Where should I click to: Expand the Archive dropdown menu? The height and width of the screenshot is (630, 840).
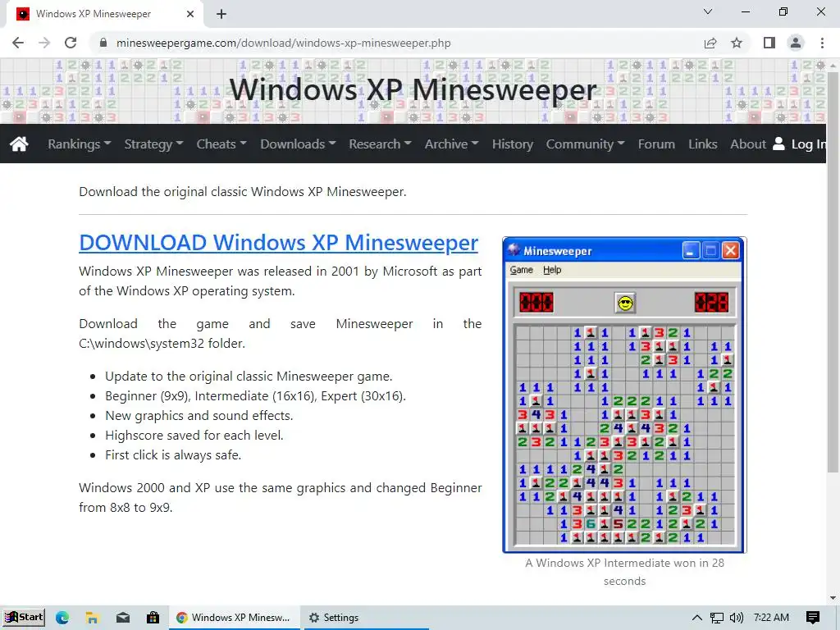451,144
